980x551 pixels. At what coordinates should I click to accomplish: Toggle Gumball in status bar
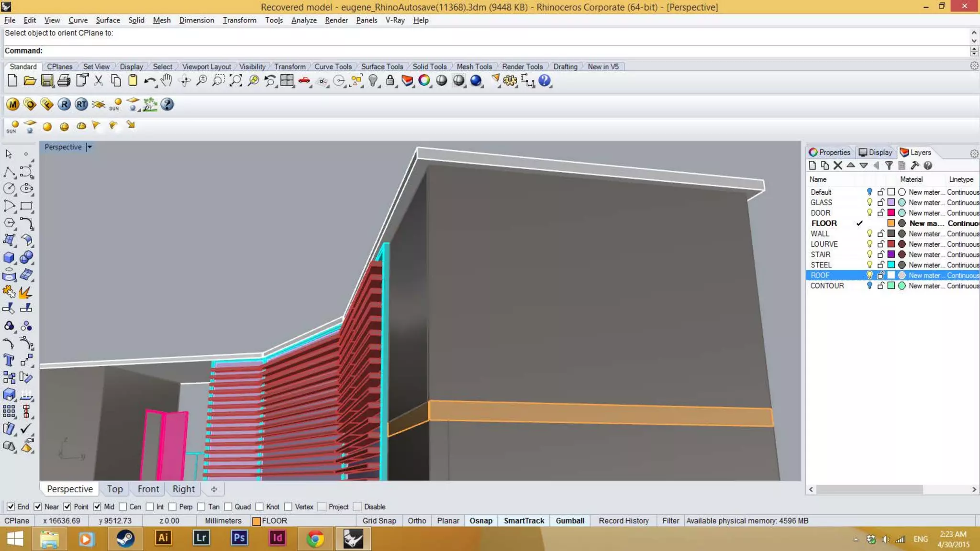(570, 521)
